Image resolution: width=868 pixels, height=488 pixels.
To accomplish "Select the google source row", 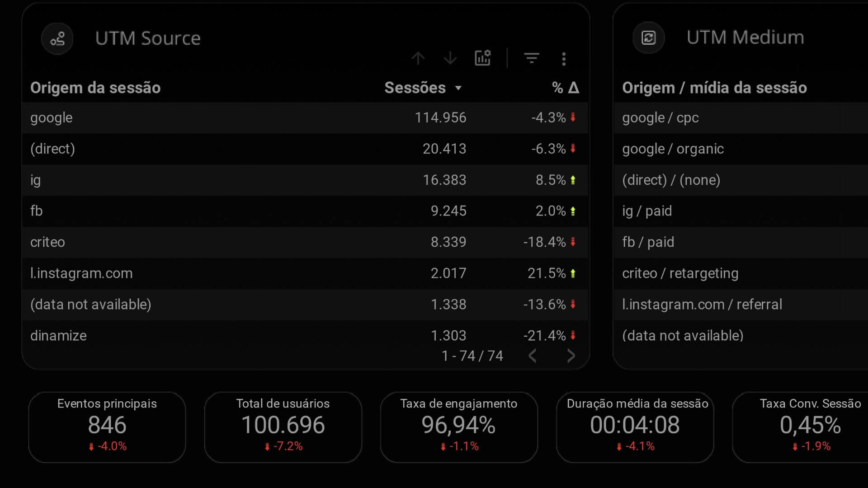I will pyautogui.click(x=52, y=118).
